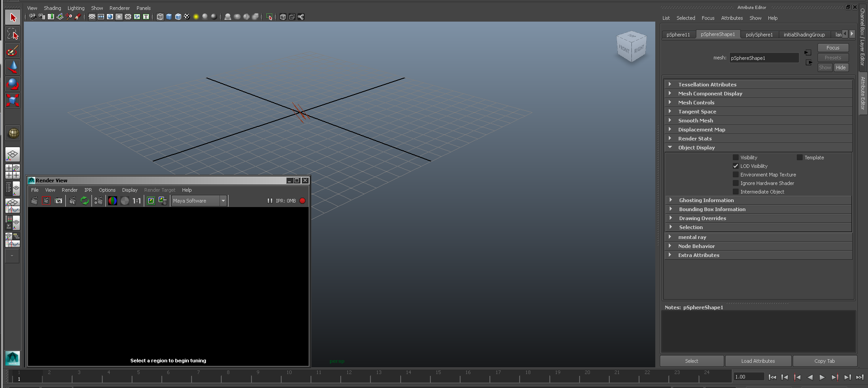
Task: Switch to the polySphere1 tab
Action: point(759,35)
